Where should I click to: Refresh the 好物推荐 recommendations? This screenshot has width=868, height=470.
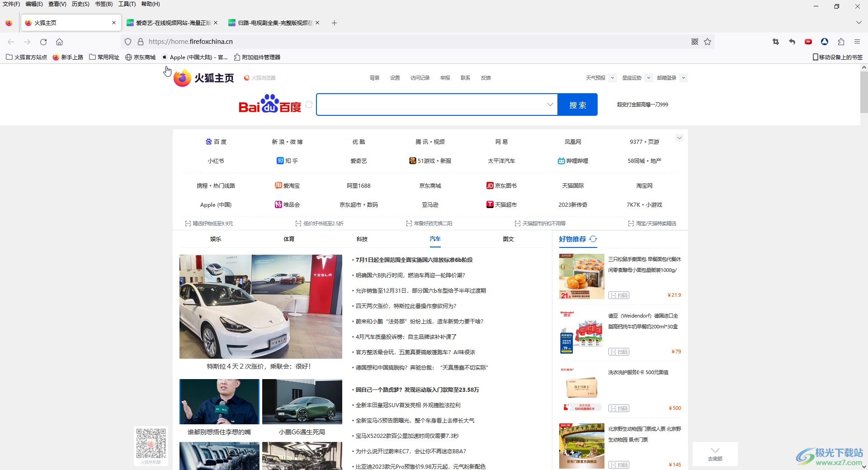pos(593,239)
